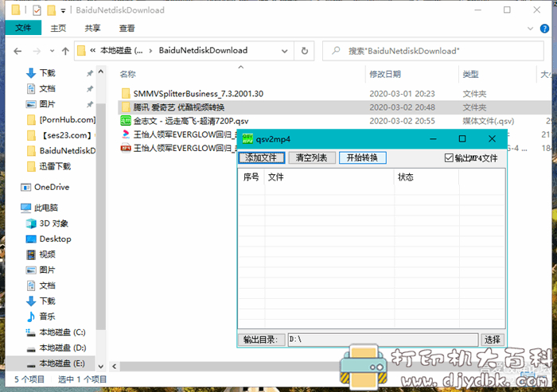Image resolution: width=557 pixels, height=392 pixels.
Task: Click the 状态 column header
Action: tap(427, 177)
